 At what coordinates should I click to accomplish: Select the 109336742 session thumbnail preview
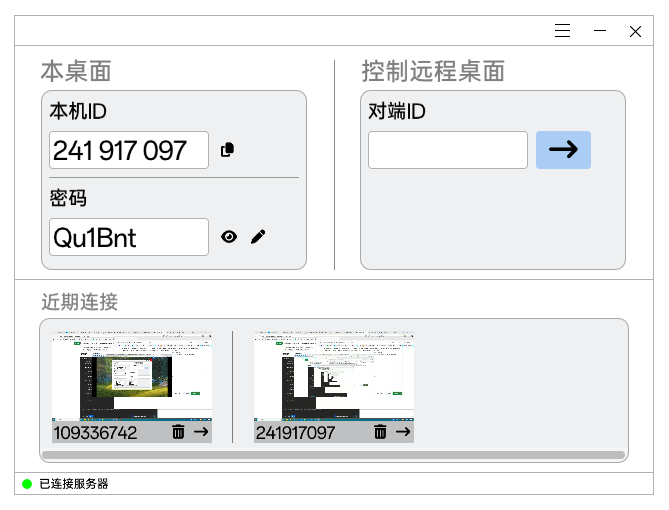pos(132,376)
